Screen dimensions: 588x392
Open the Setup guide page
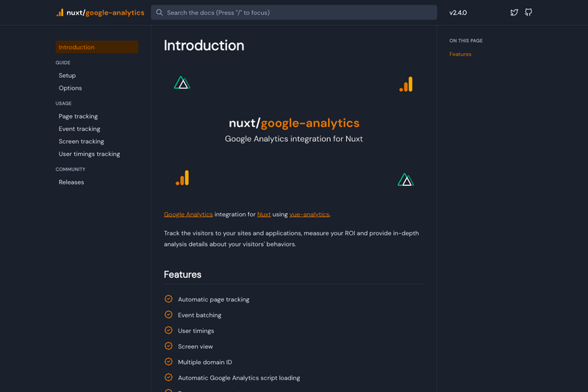[67, 76]
